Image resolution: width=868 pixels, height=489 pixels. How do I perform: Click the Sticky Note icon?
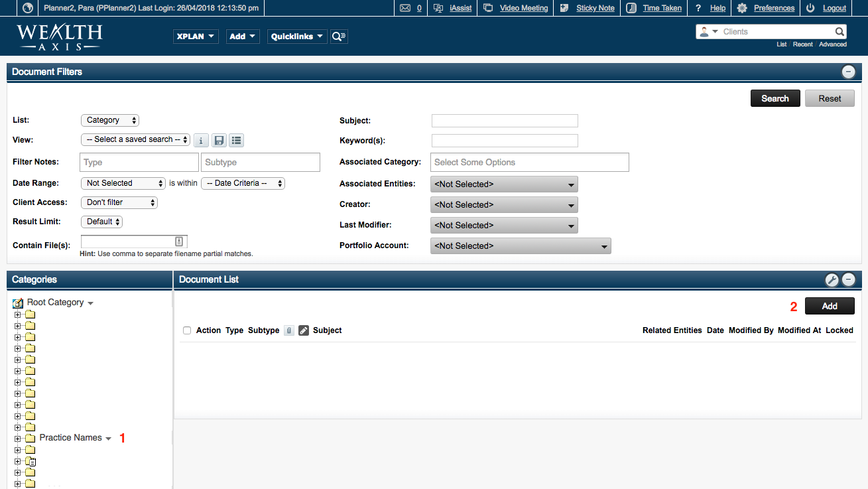coord(564,8)
